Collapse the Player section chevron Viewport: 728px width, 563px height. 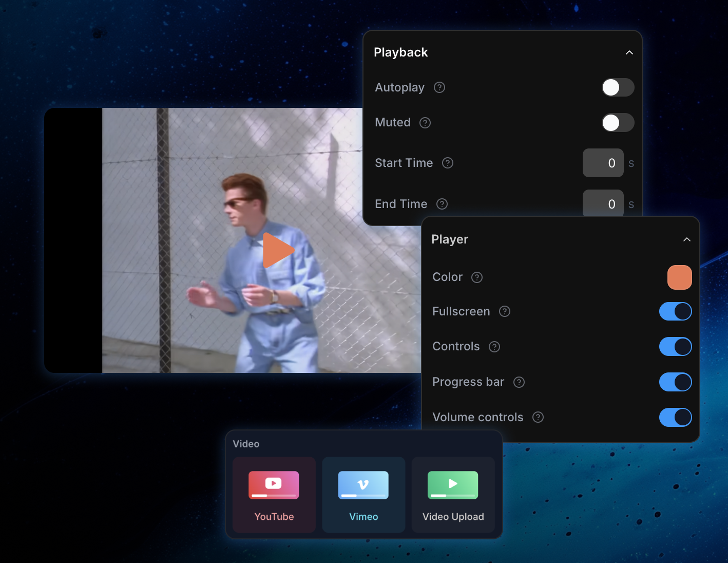point(687,239)
